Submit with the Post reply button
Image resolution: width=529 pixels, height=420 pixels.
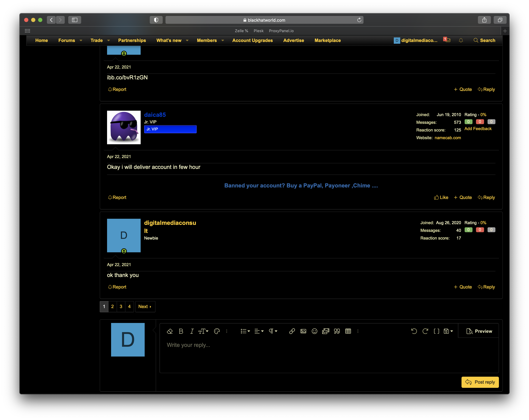coord(480,382)
